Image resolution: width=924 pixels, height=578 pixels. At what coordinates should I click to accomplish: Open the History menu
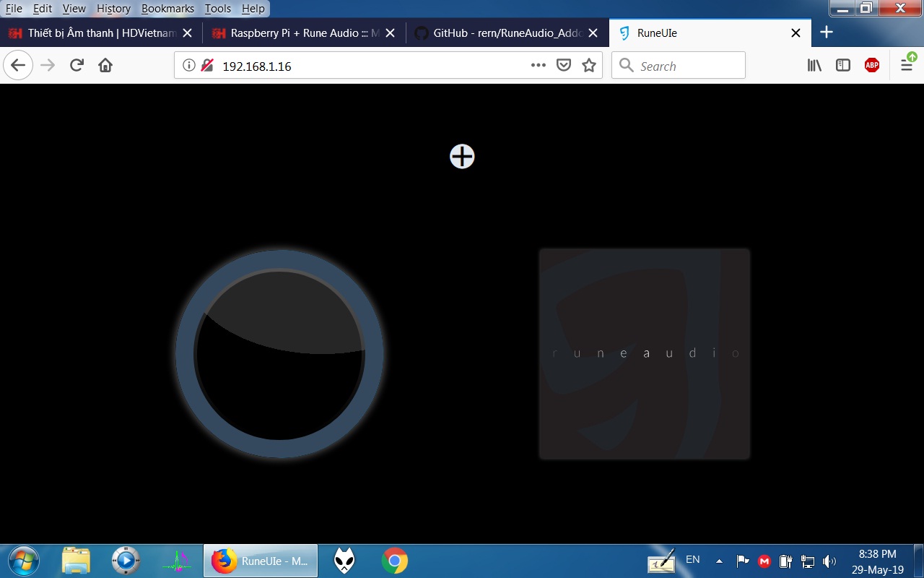point(113,9)
